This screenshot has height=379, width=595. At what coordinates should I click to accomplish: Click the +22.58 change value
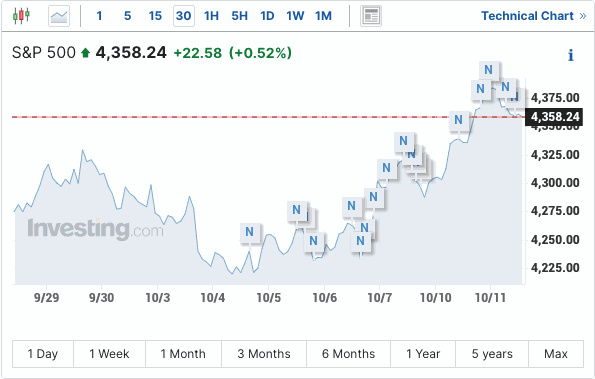(197, 53)
